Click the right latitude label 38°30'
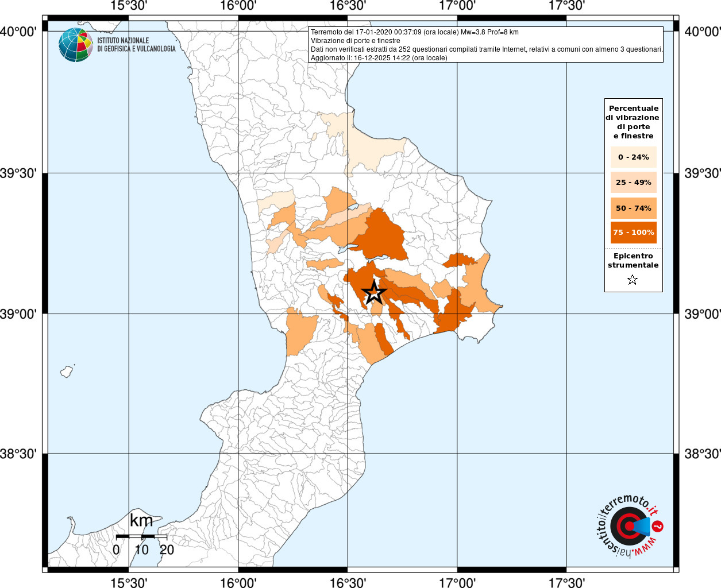 702,454
